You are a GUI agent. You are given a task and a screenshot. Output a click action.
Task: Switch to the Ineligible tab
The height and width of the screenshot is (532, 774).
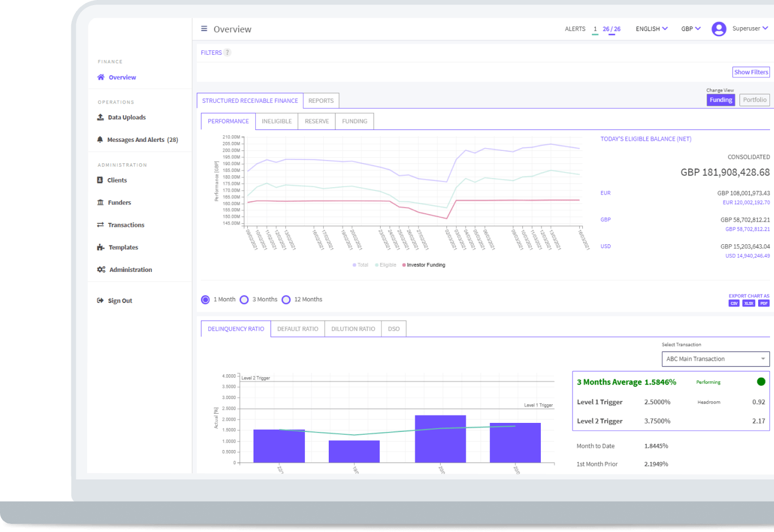(277, 122)
